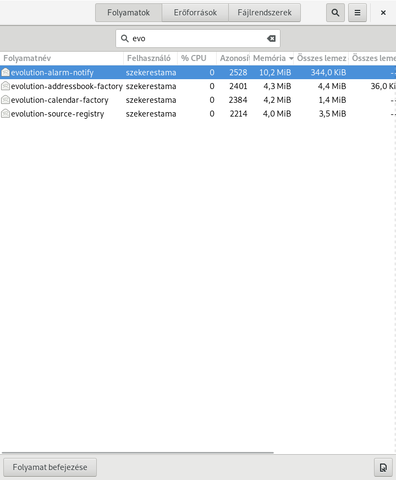This screenshot has width=396, height=480.
Task: Click process ID 2528
Action: pos(238,72)
